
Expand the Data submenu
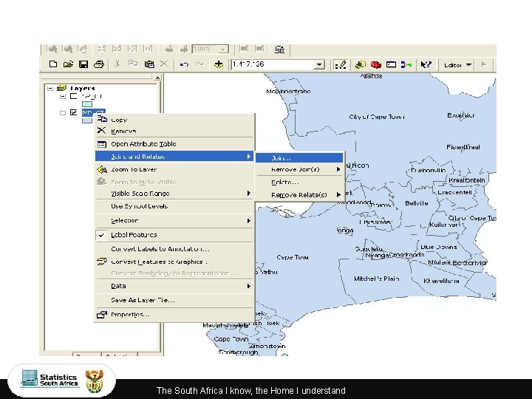click(174, 286)
